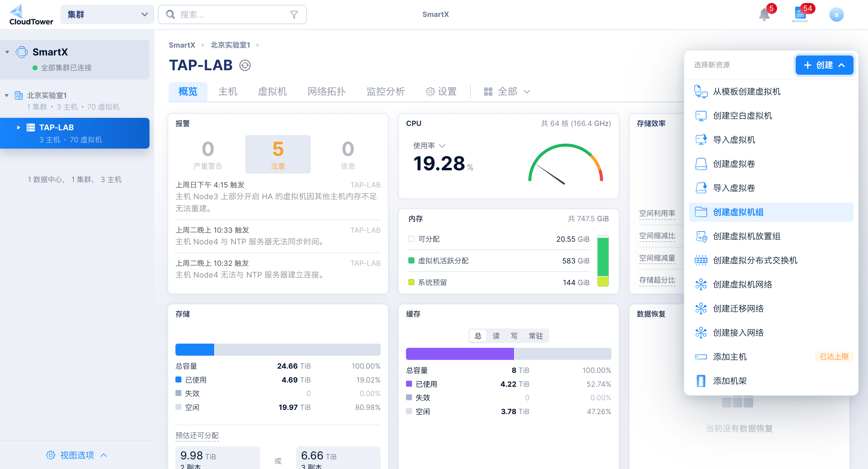Viewport: 868px width, 469px height.
Task: Open the task list icon with 54 badge
Action: (800, 14)
